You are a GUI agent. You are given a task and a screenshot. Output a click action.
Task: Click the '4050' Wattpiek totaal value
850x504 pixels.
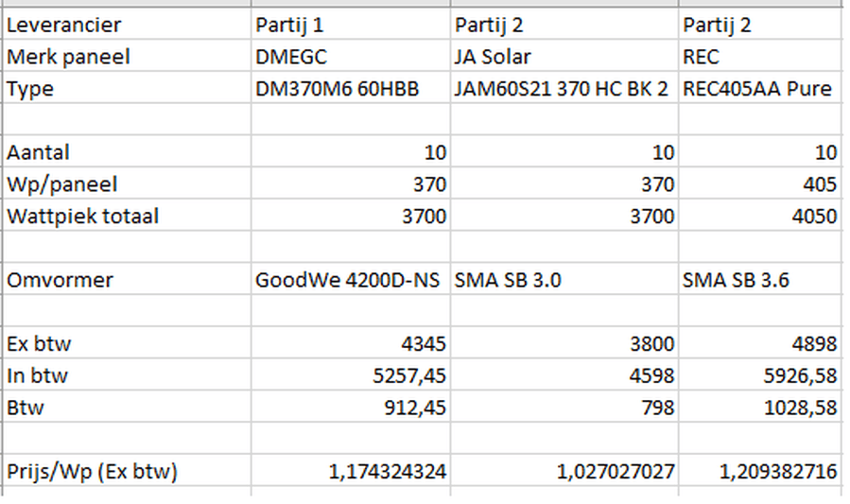[761, 217]
